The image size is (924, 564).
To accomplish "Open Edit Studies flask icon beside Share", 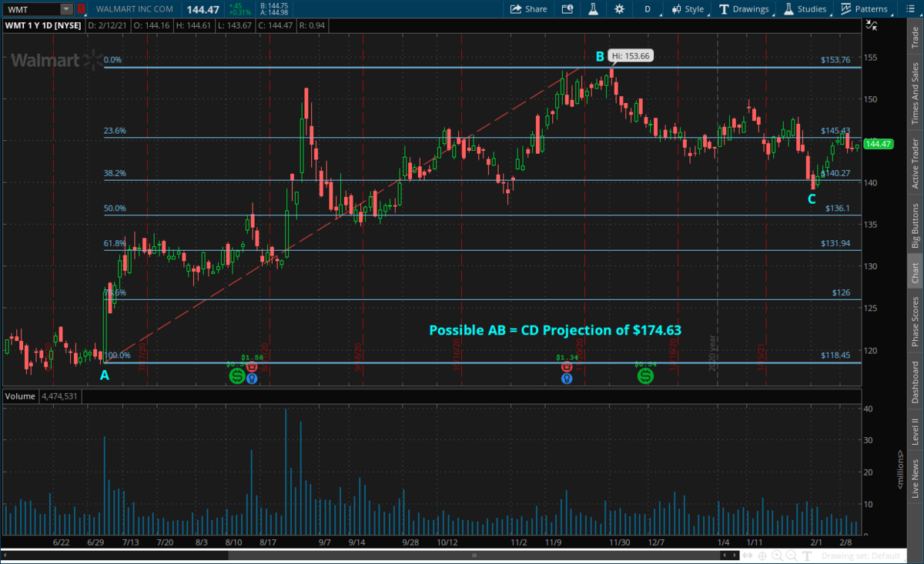I will [594, 9].
